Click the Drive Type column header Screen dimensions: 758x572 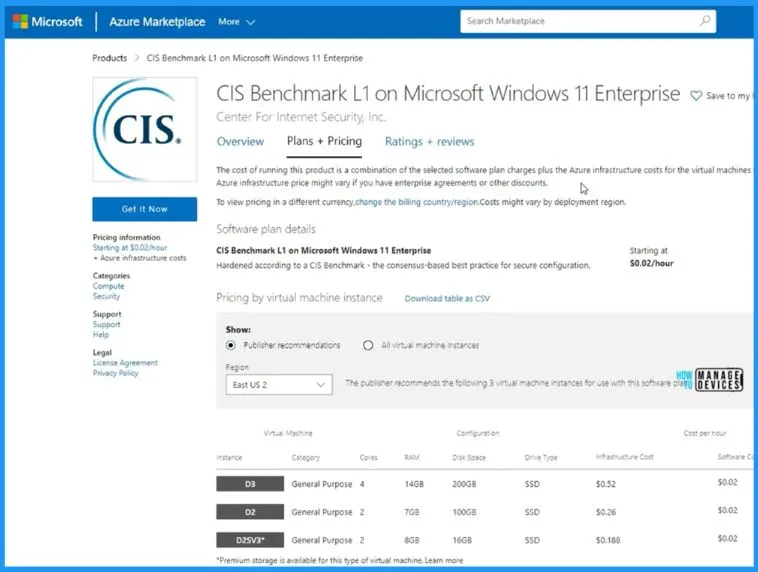click(x=541, y=457)
